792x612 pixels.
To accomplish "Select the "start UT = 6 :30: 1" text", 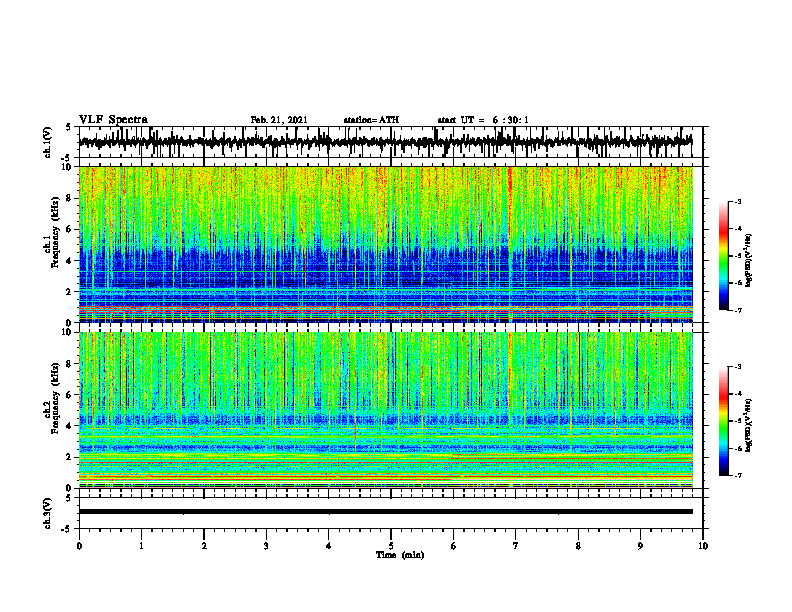I will tap(483, 120).
